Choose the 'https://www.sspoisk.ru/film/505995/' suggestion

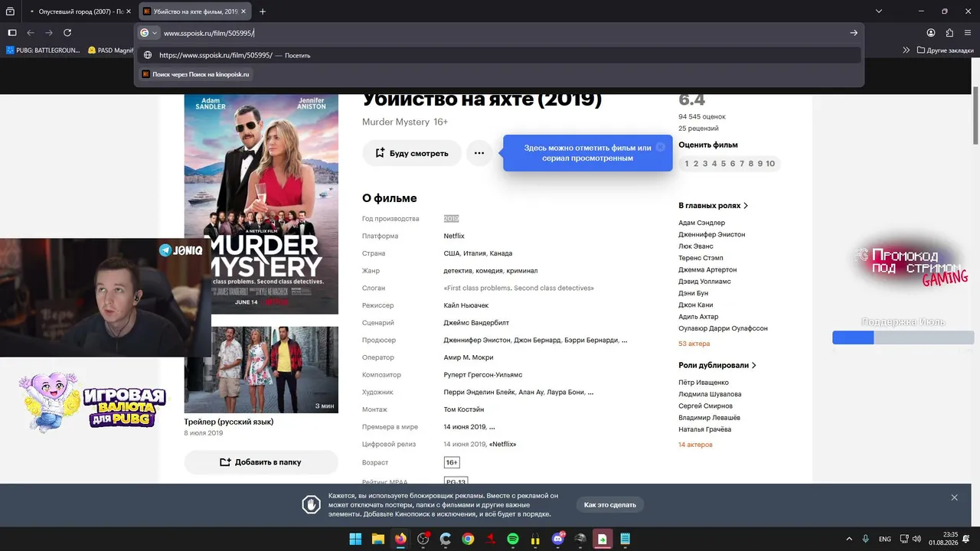point(499,55)
